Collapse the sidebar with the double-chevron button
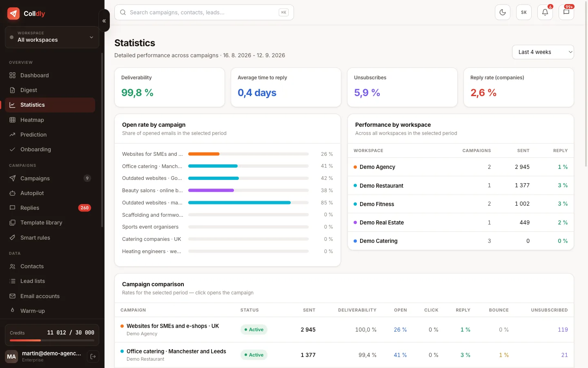The height and width of the screenshot is (368, 588). 104,20
